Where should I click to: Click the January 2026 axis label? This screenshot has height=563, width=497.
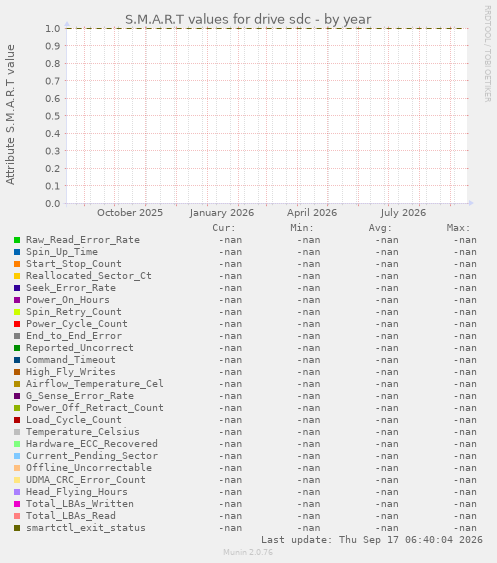(x=222, y=213)
